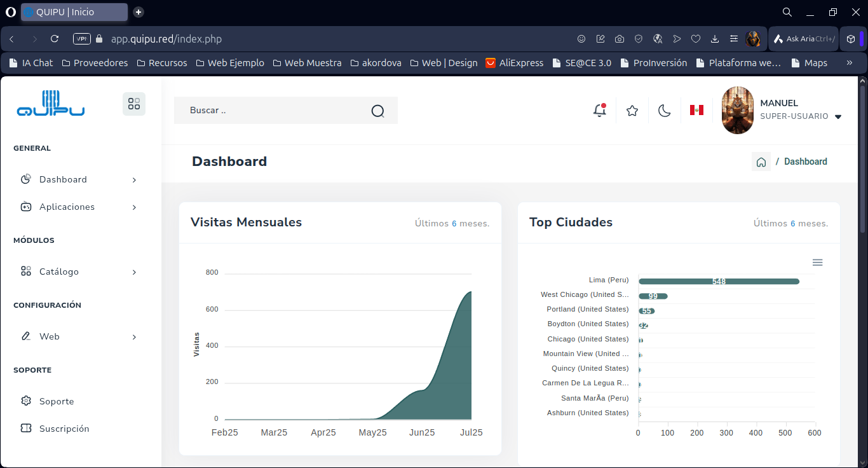Open the notifications bell icon
Image resolution: width=868 pixels, height=468 pixels.
[599, 111]
